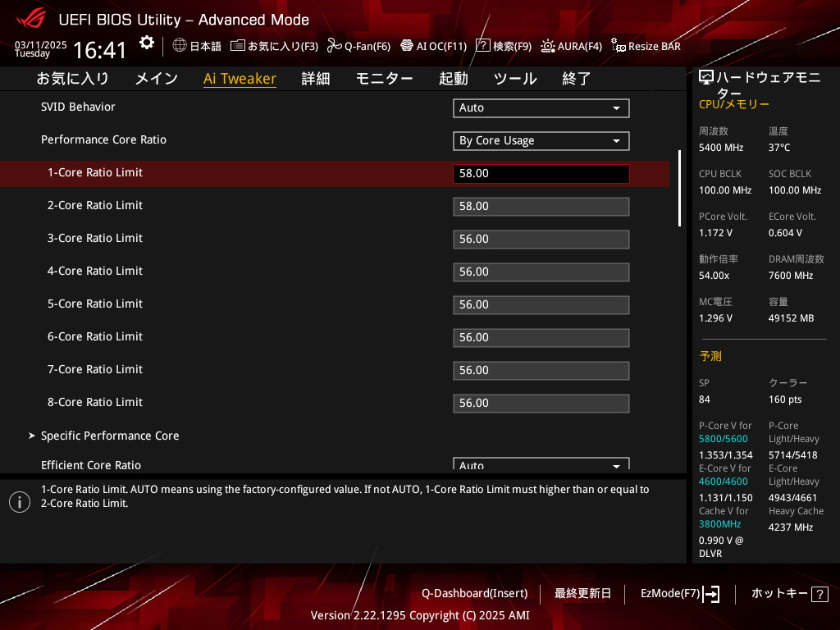
Task: Click the 1-Core Ratio Limit input field
Action: click(x=541, y=174)
